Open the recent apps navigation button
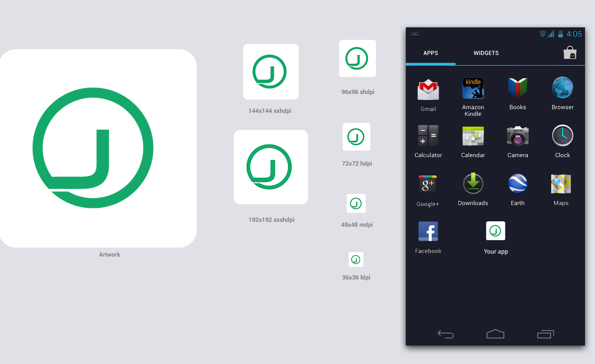The height and width of the screenshot is (364, 595). 545,334
